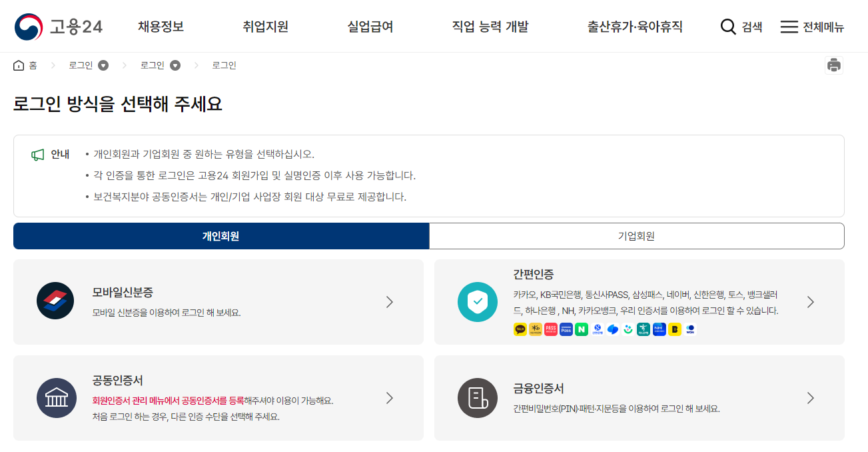Image resolution: width=868 pixels, height=452 pixels.
Task: Select the PASS app authentication icon
Action: coord(550,329)
